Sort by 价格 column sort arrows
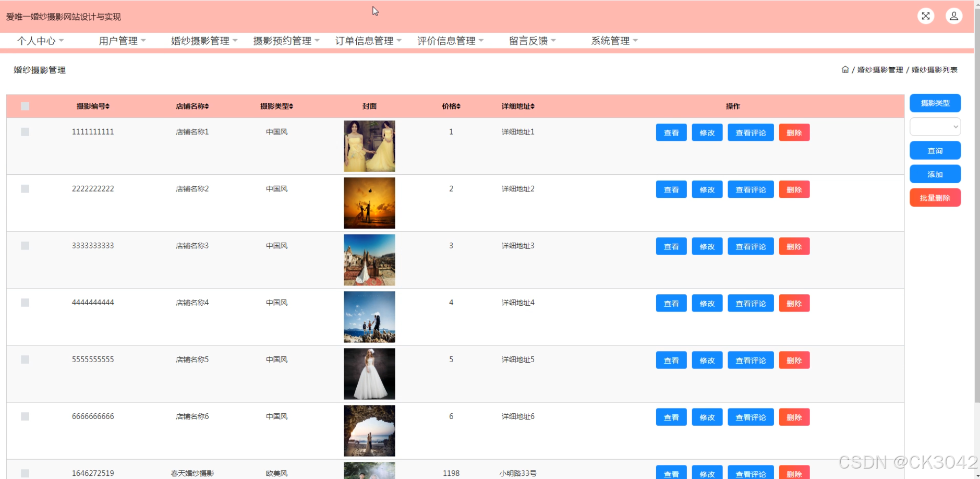Screen dimensions: 980x479 pyautogui.click(x=458, y=106)
